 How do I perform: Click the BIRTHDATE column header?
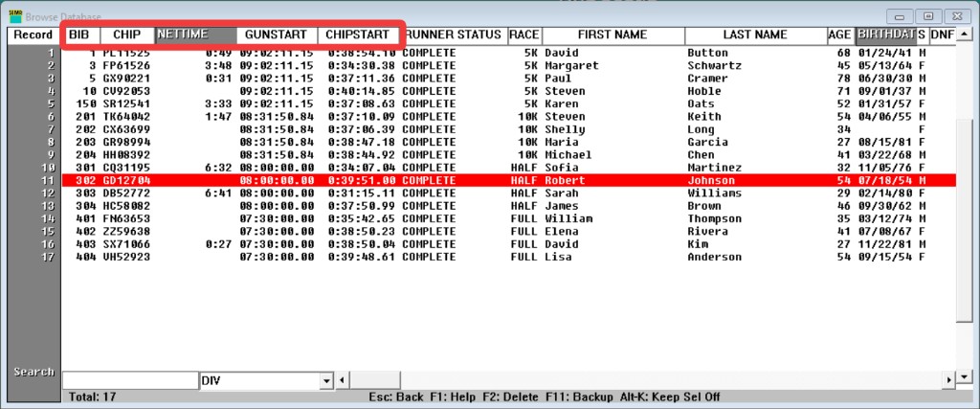pos(887,35)
